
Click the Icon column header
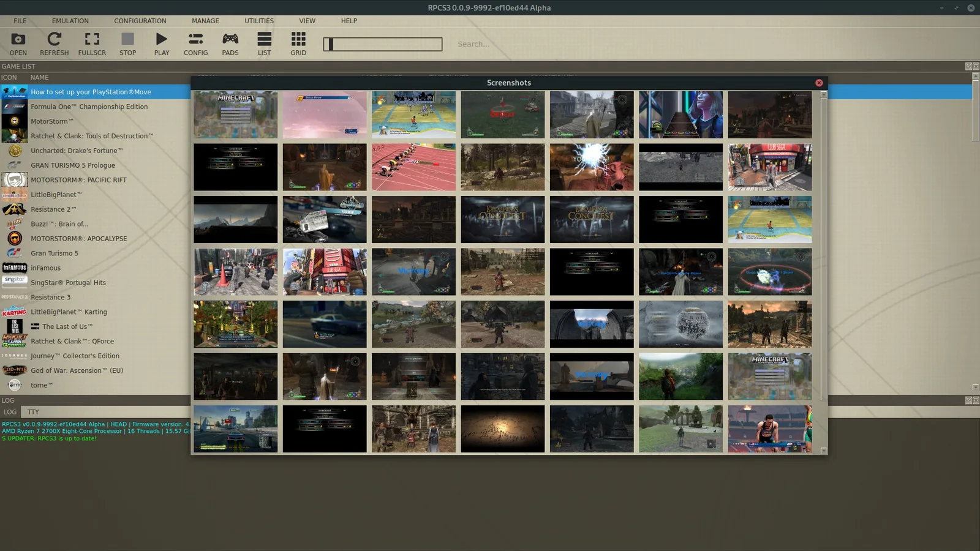pyautogui.click(x=9, y=78)
